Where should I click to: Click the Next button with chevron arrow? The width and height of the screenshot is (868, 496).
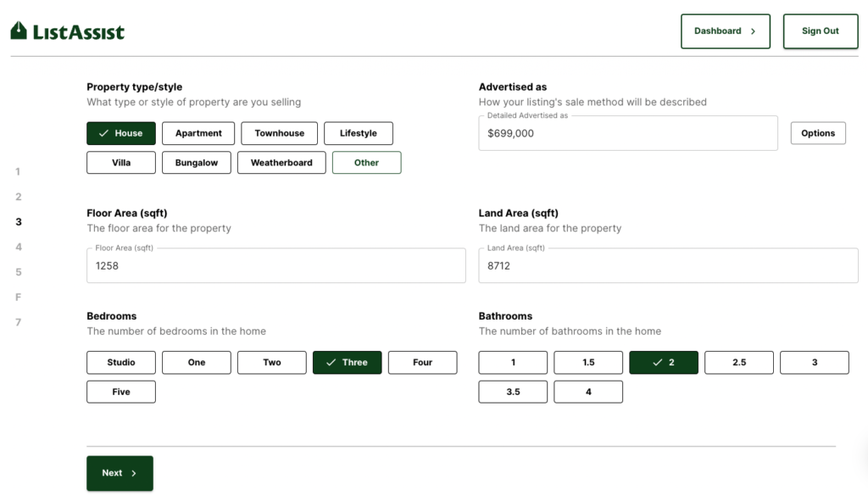coord(120,473)
